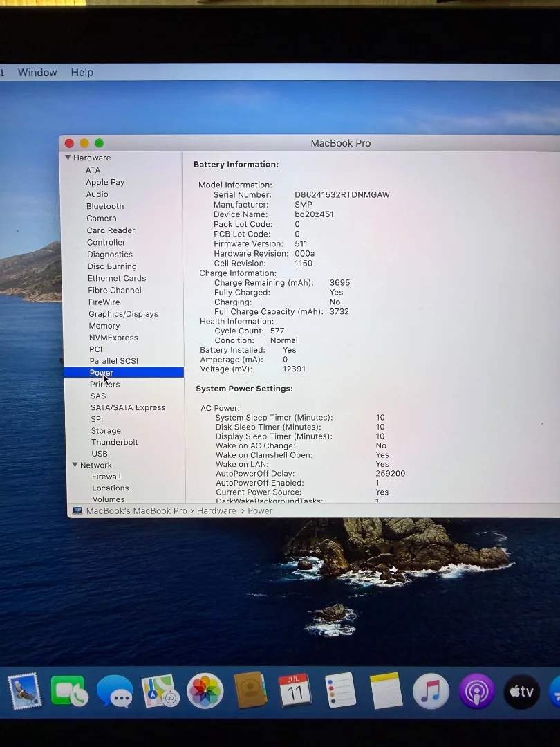Select Graphics/Displays in the sidebar
Screen dimensions: 560x747
tap(123, 314)
